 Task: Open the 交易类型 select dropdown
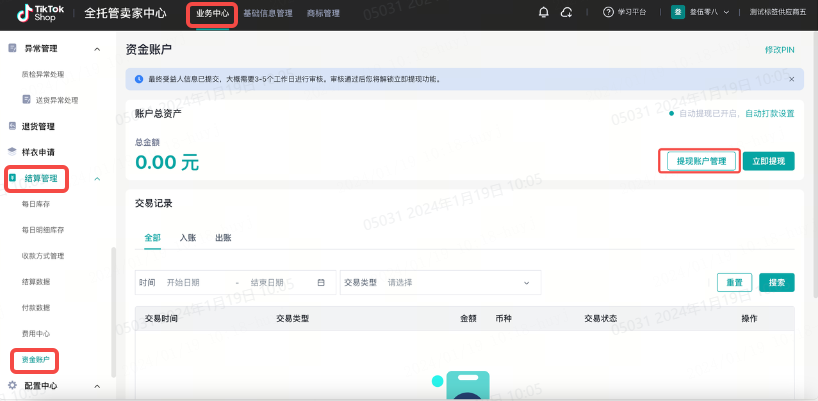440,283
